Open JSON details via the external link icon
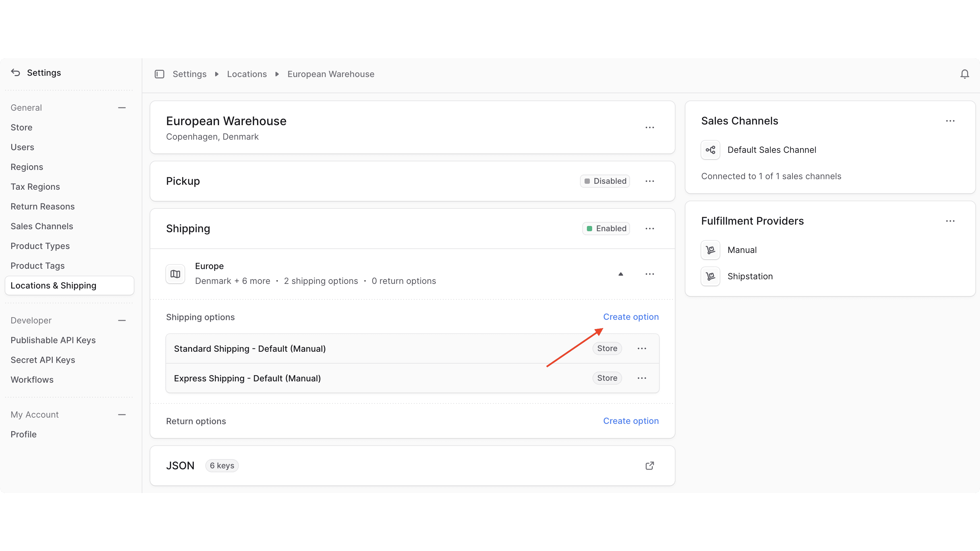Screen dimensions: 980x551 click(x=649, y=465)
